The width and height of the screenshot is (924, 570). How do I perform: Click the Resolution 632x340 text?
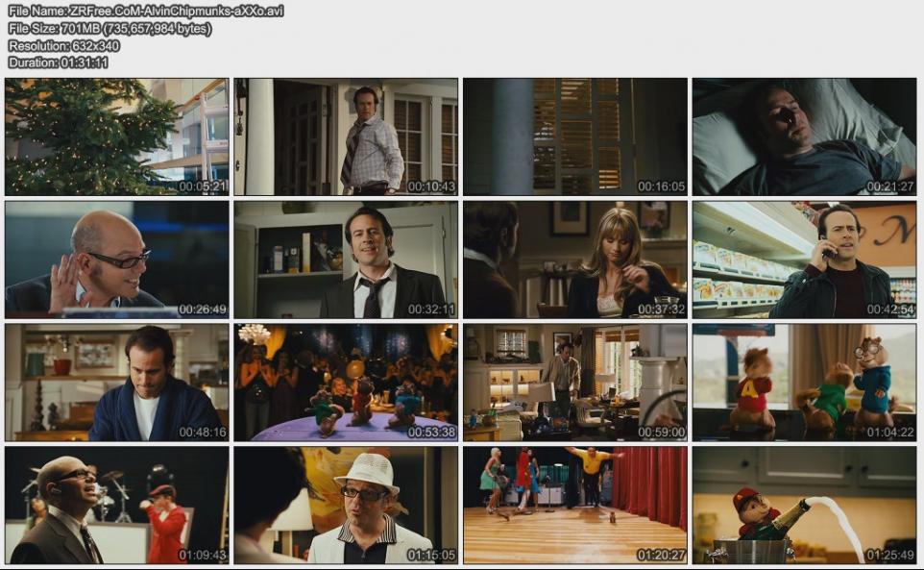tap(64, 45)
